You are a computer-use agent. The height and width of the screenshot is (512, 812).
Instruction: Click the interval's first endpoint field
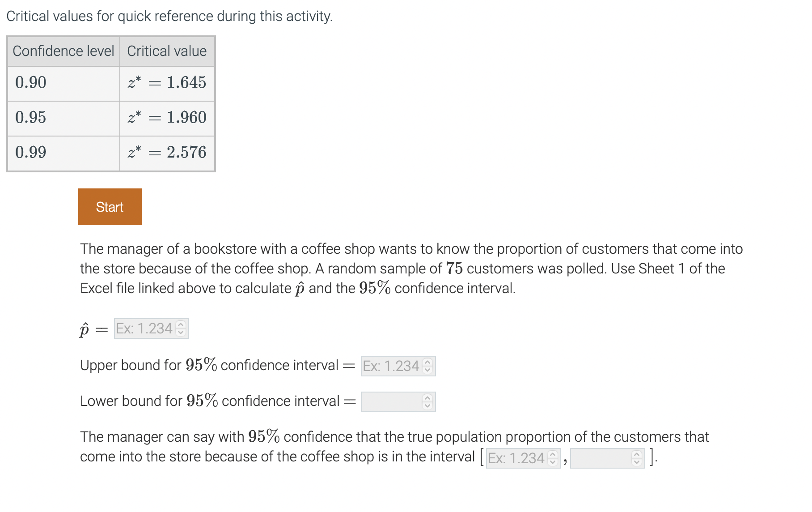[519, 458]
